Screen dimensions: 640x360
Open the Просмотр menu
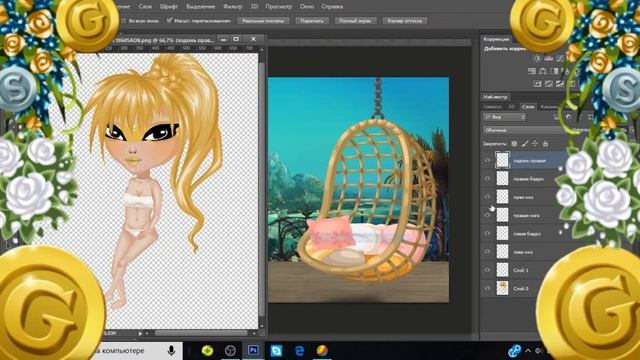[278, 7]
